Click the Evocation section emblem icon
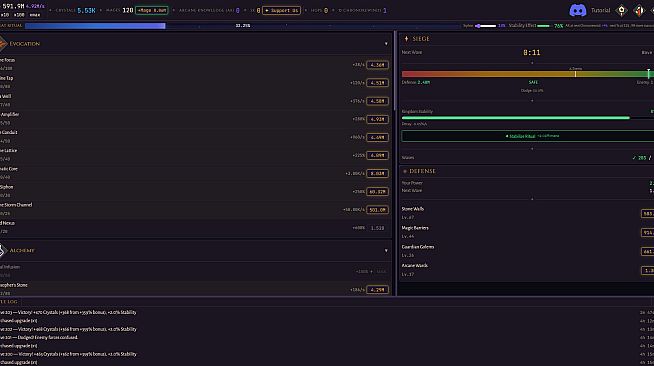The height and width of the screenshot is (366, 654). (3, 44)
